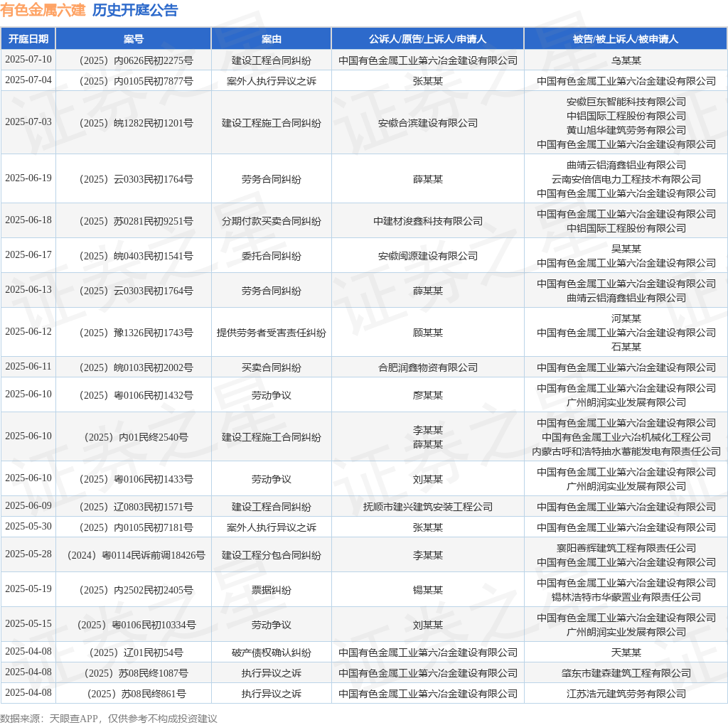This screenshot has height=725, width=728.
Task: Select the date 2025-06-11
Action: click(x=28, y=366)
